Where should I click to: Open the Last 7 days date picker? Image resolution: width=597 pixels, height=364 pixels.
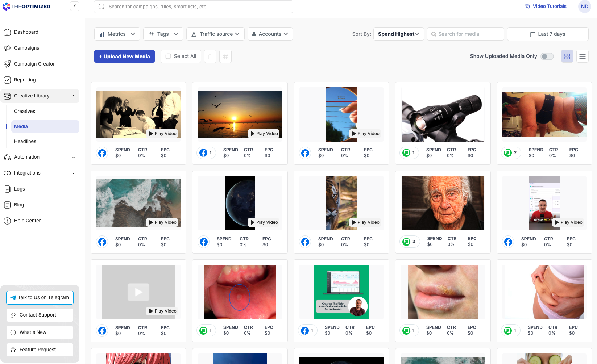(548, 34)
